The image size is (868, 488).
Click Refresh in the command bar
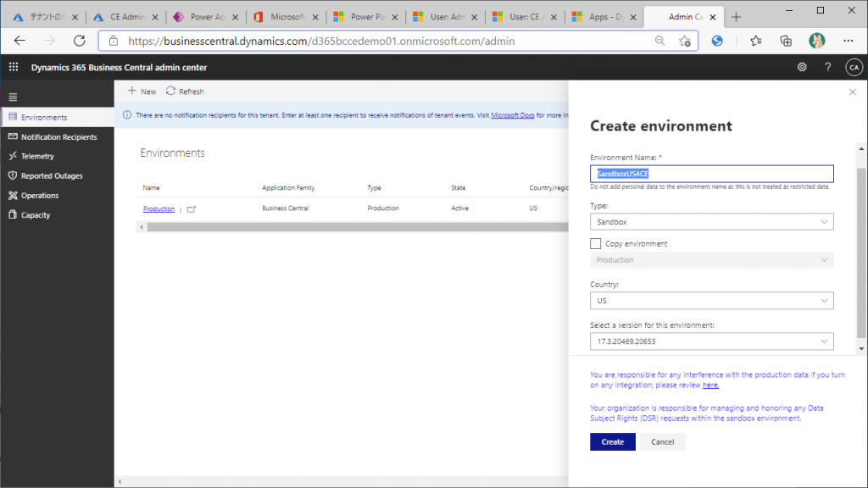[x=185, y=91]
